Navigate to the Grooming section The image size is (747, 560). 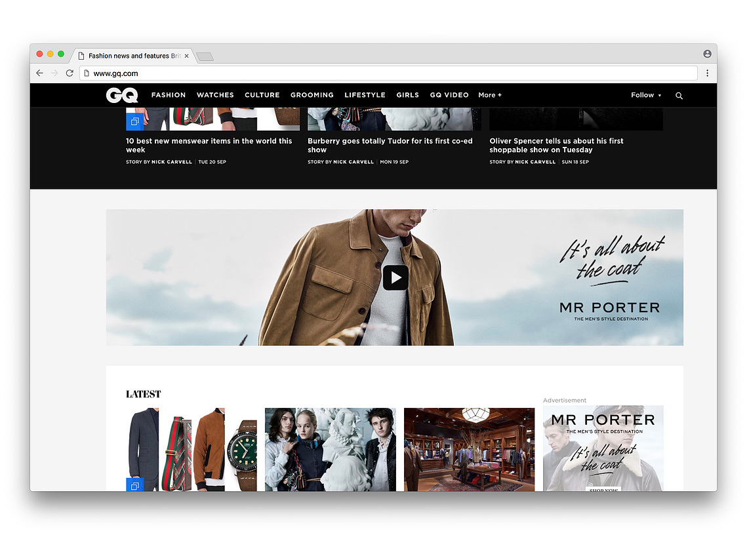(312, 95)
